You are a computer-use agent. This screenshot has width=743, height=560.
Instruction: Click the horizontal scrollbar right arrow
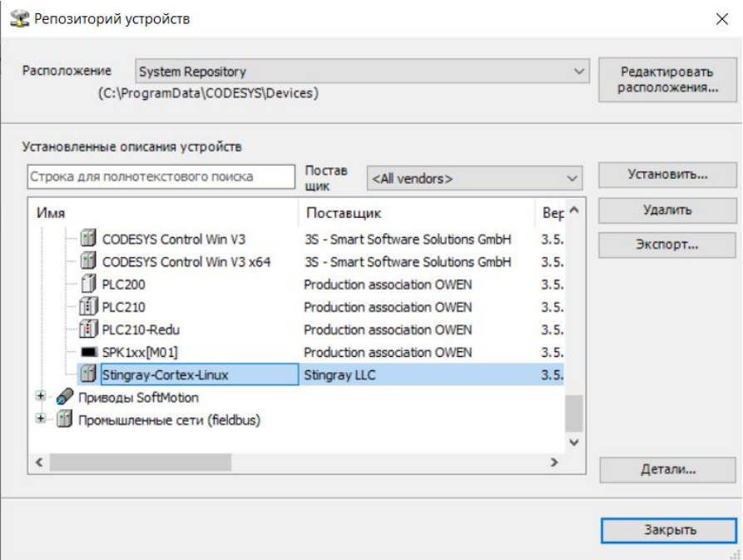tap(551, 461)
